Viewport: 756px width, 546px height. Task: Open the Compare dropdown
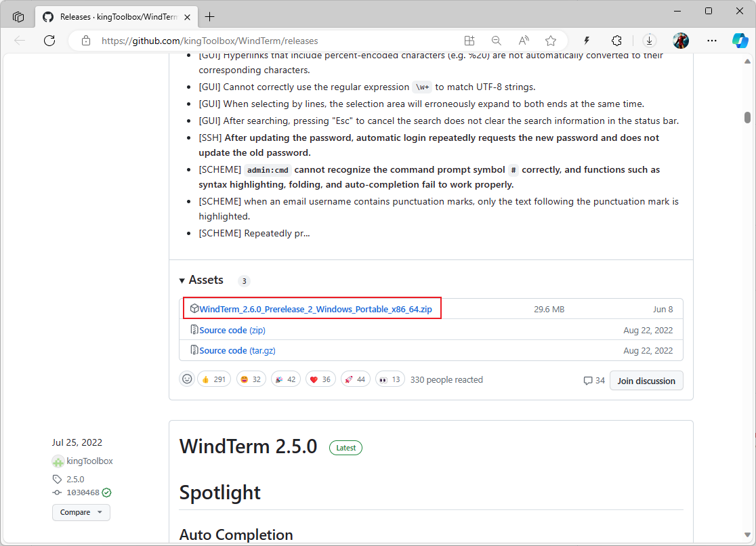point(81,512)
